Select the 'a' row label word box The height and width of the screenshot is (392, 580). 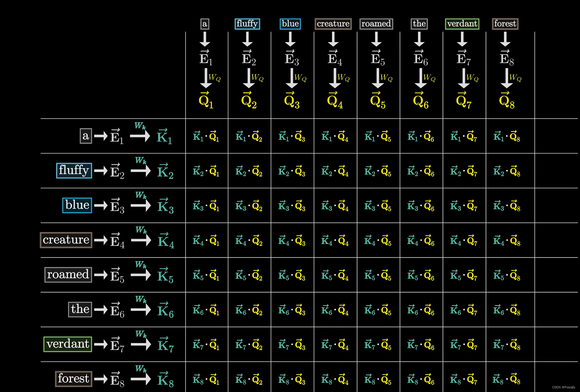(86, 136)
